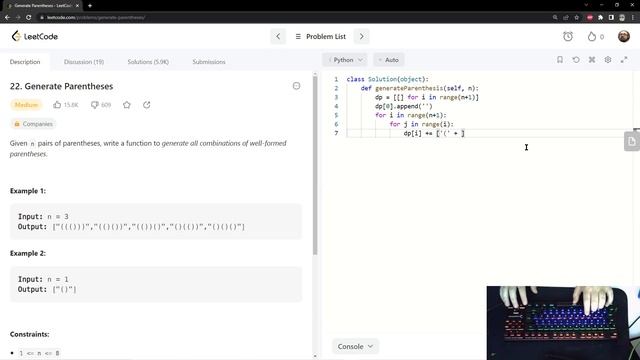Reset code to default icon
Image resolution: width=640 pixels, height=360 pixels.
pos(576,60)
